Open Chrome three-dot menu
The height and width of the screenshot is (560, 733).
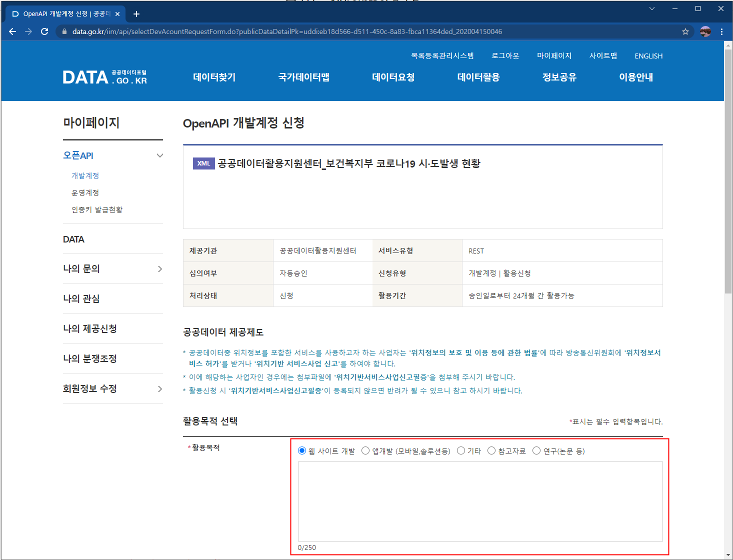721,31
